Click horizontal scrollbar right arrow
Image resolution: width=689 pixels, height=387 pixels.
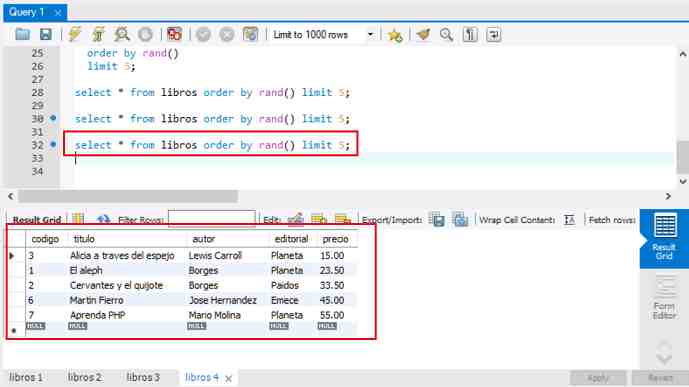tap(668, 196)
